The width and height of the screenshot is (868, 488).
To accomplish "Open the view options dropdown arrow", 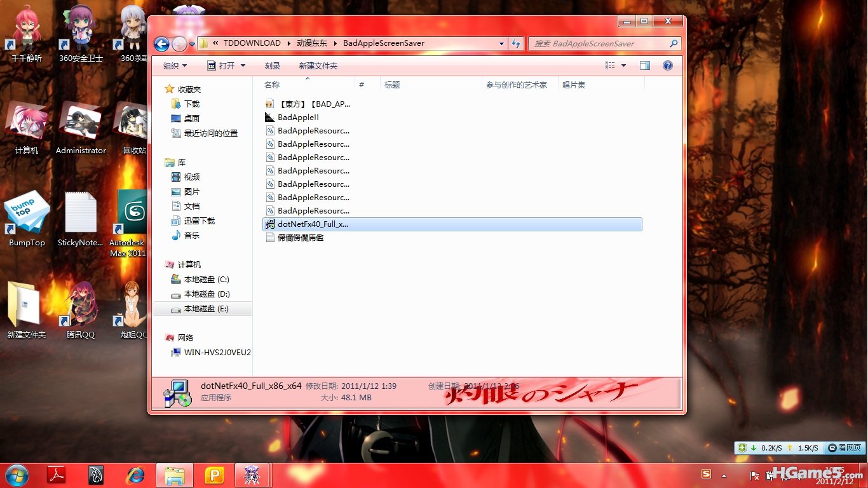I will tap(623, 65).
